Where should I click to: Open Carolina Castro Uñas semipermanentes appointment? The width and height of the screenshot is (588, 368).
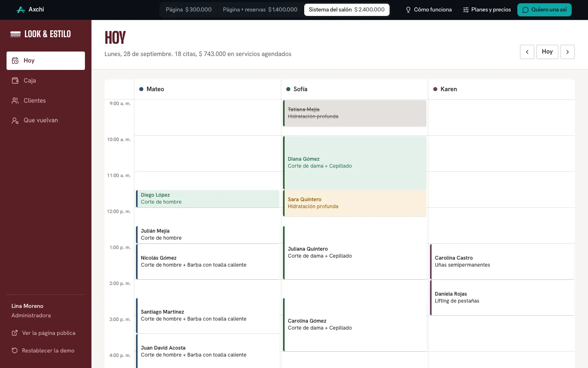pyautogui.click(x=502, y=262)
